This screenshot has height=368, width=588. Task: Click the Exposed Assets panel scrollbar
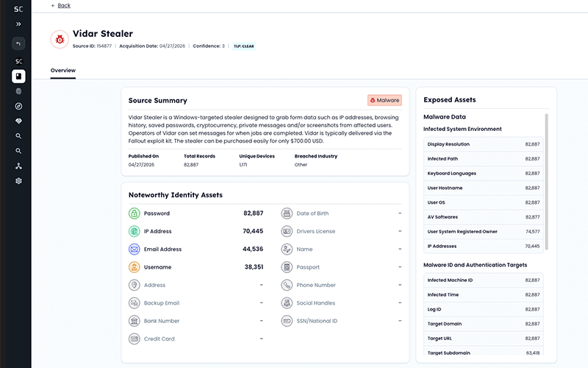point(546,182)
